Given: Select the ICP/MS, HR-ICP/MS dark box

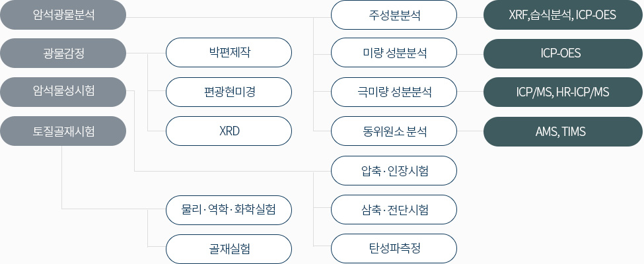Looking at the screenshot, I should (563, 92).
